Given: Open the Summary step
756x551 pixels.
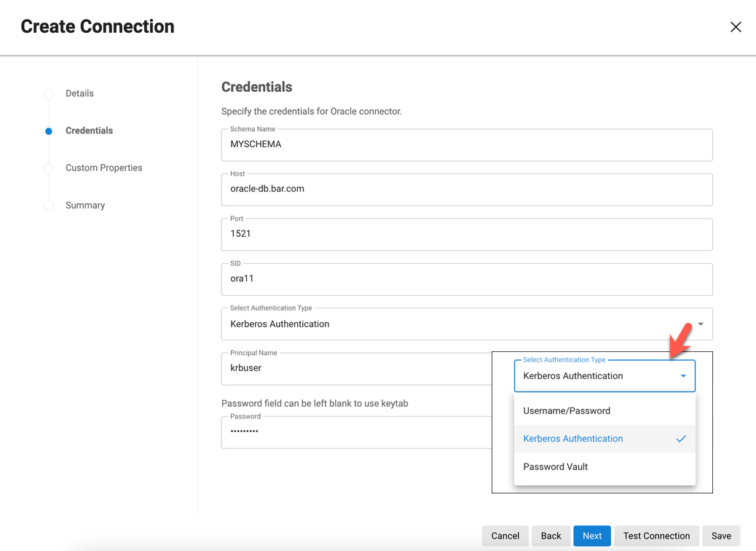Looking at the screenshot, I should pos(85,206).
